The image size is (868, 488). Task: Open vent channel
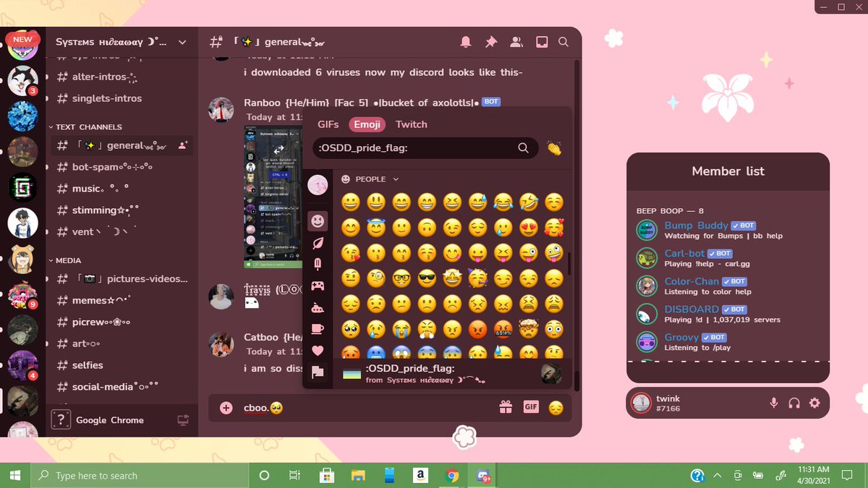122,232
